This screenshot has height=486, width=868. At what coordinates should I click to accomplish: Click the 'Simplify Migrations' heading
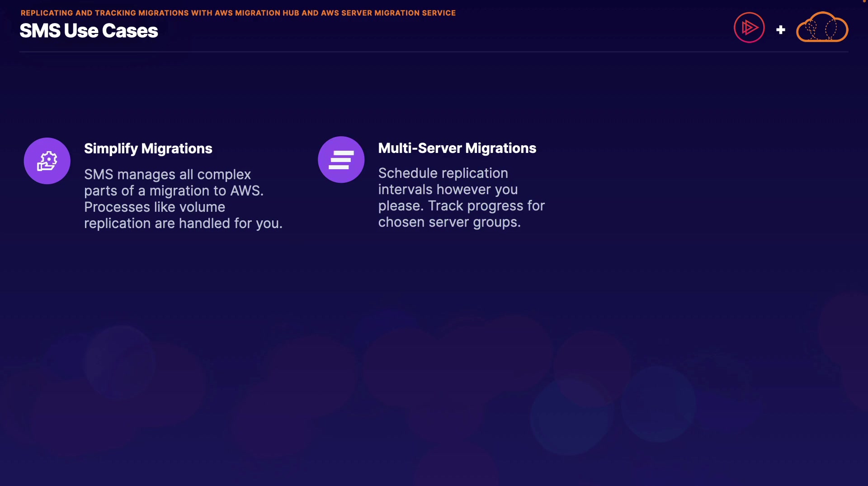[x=148, y=148]
